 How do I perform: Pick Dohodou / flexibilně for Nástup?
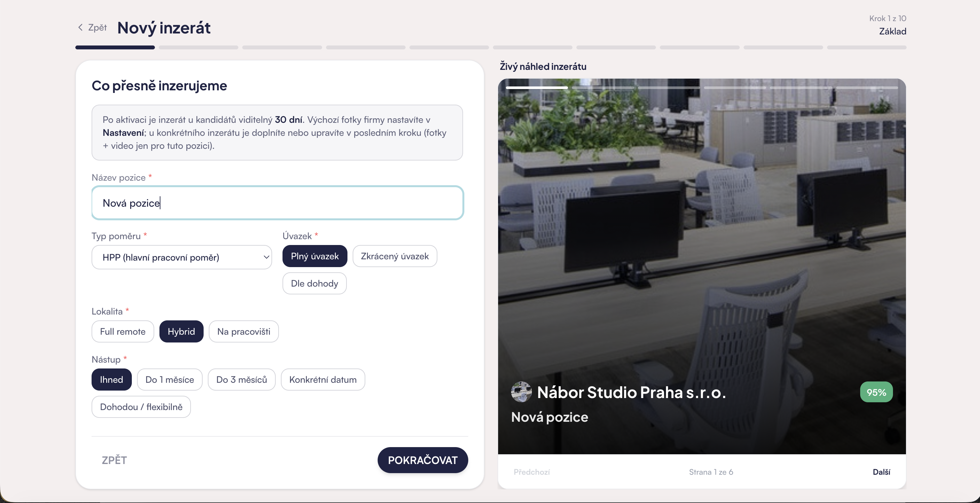click(x=141, y=407)
